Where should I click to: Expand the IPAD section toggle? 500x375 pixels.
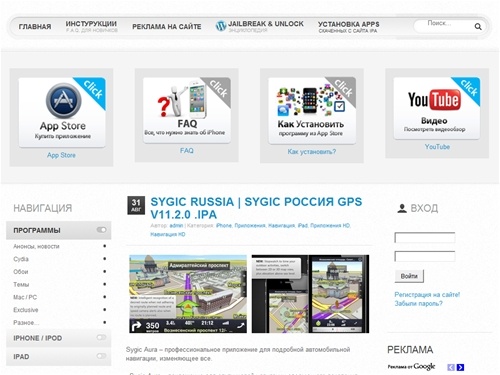point(101,356)
